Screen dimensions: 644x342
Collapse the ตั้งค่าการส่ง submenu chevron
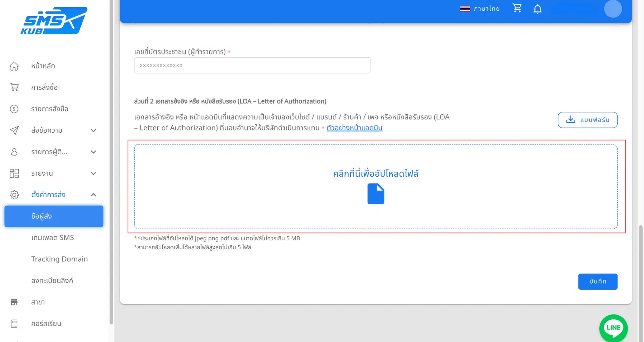coord(94,195)
